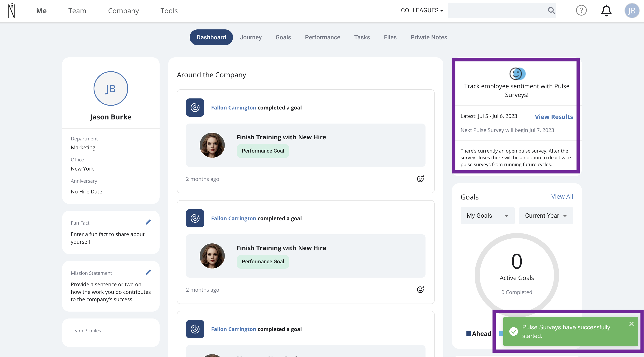644x357 pixels.
Task: Click the Around the Company heading
Action: [x=211, y=75]
